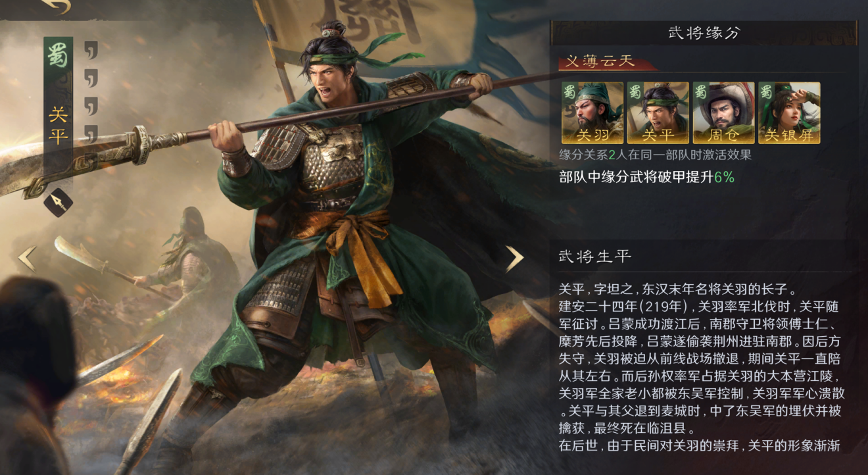Click the 蜀 badge on 周仓's portrait
Viewport: 868px width, 475px height.
700,90
